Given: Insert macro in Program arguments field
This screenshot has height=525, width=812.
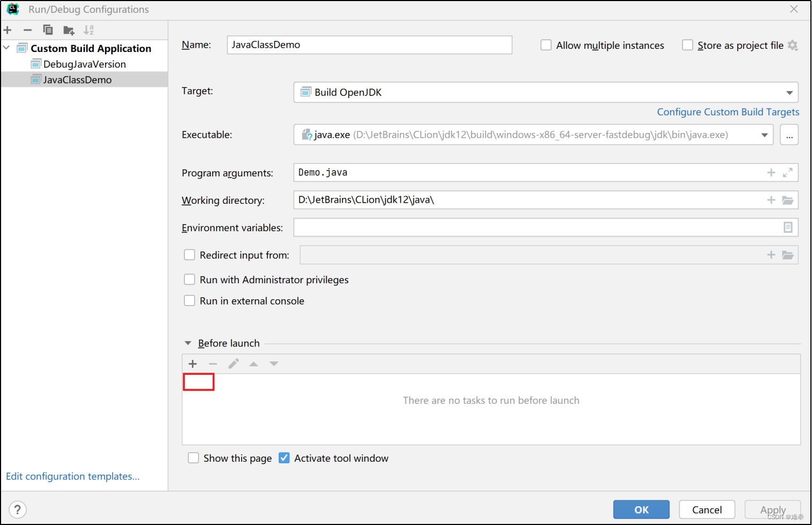Looking at the screenshot, I should (771, 173).
